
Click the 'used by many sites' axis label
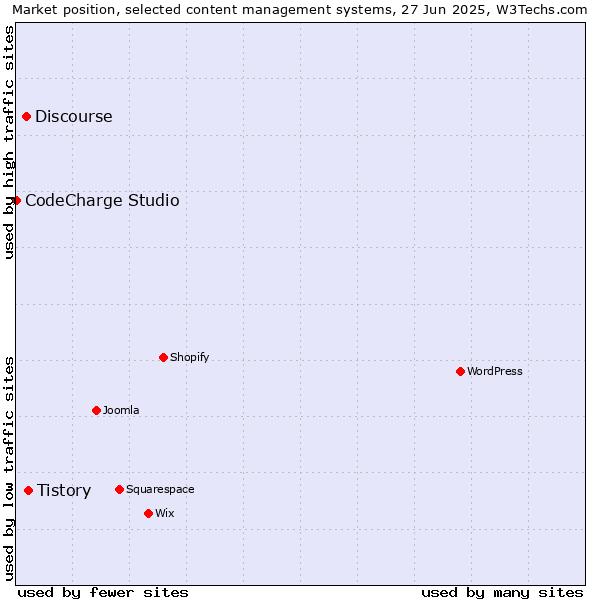point(502,593)
